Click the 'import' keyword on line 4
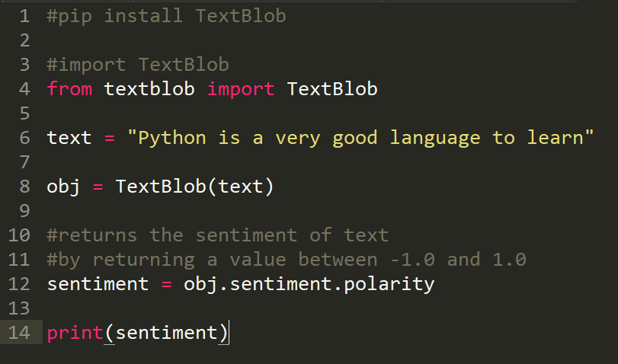The image size is (618, 364). [x=241, y=88]
